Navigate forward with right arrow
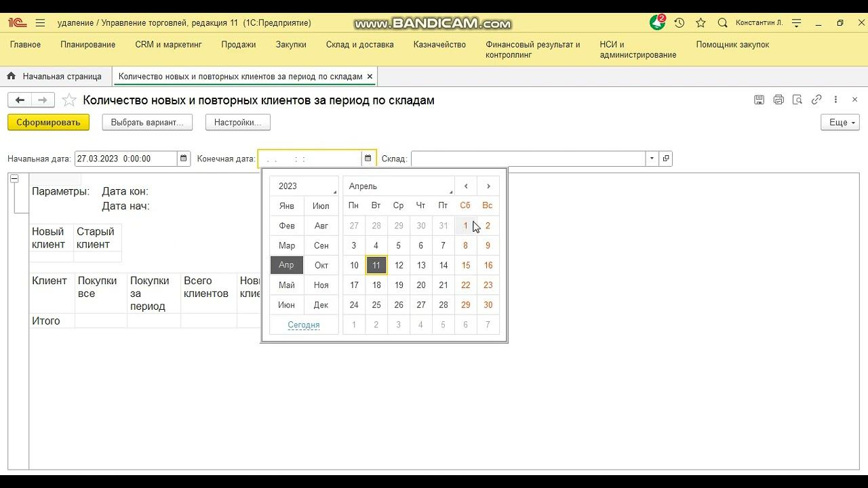This screenshot has width=868, height=488. click(43, 100)
